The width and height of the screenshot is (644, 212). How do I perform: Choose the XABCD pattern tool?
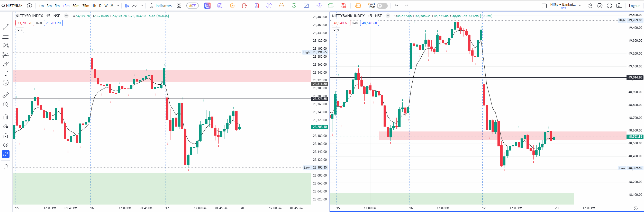click(6, 45)
